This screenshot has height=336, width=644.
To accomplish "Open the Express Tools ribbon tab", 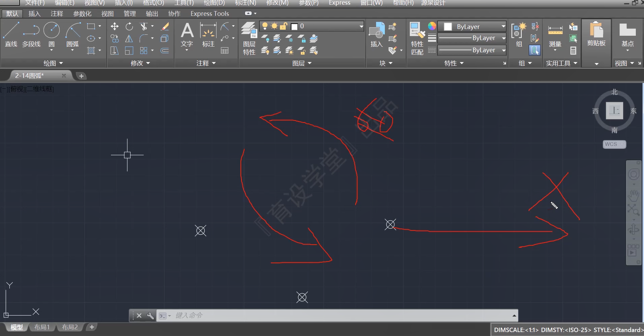I will 210,13.
